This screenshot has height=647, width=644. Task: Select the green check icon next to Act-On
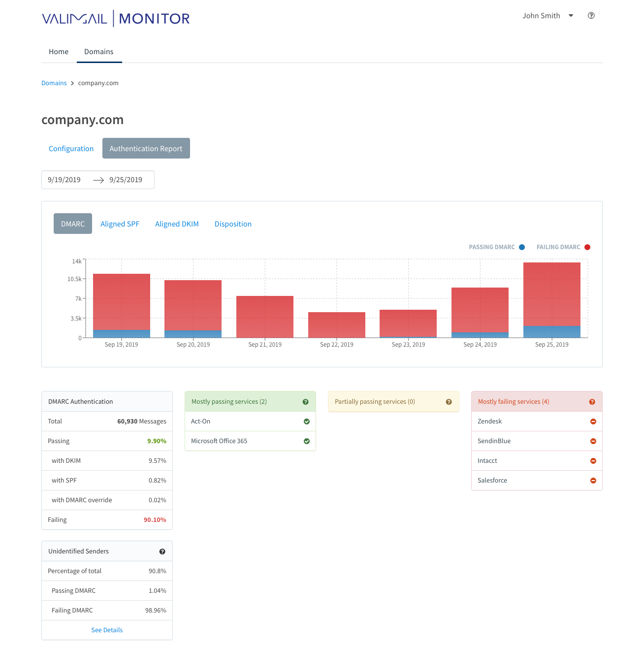(307, 421)
